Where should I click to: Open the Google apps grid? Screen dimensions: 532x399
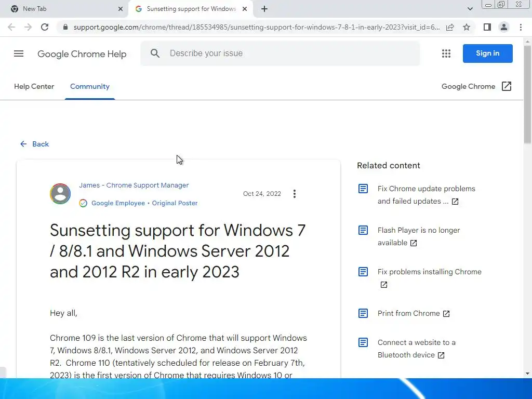point(446,54)
